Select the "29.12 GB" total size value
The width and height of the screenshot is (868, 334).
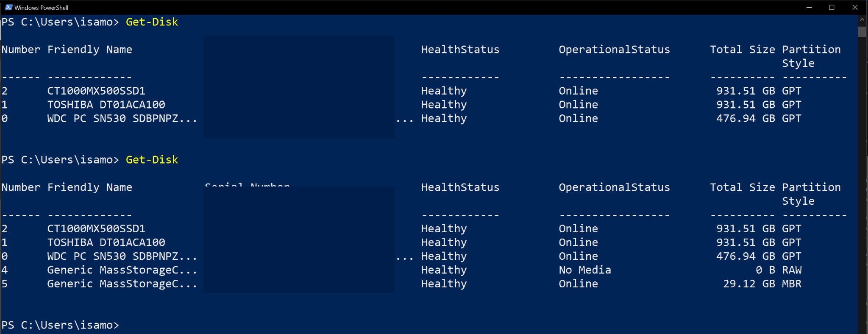click(x=749, y=284)
